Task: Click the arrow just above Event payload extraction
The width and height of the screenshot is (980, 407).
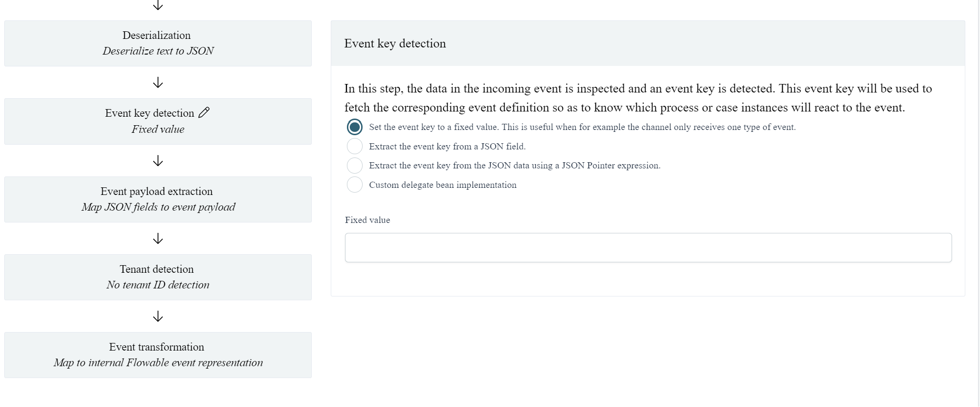Action: 158,161
